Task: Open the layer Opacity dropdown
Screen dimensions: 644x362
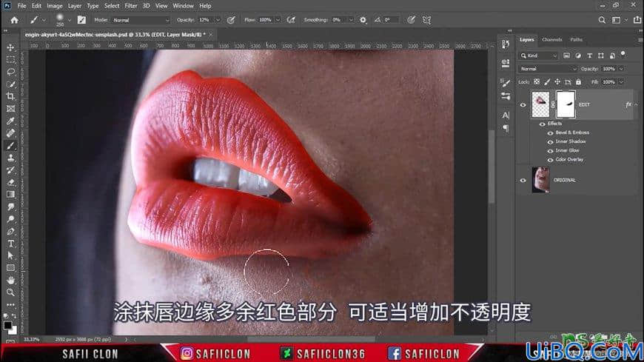Action: coord(621,69)
